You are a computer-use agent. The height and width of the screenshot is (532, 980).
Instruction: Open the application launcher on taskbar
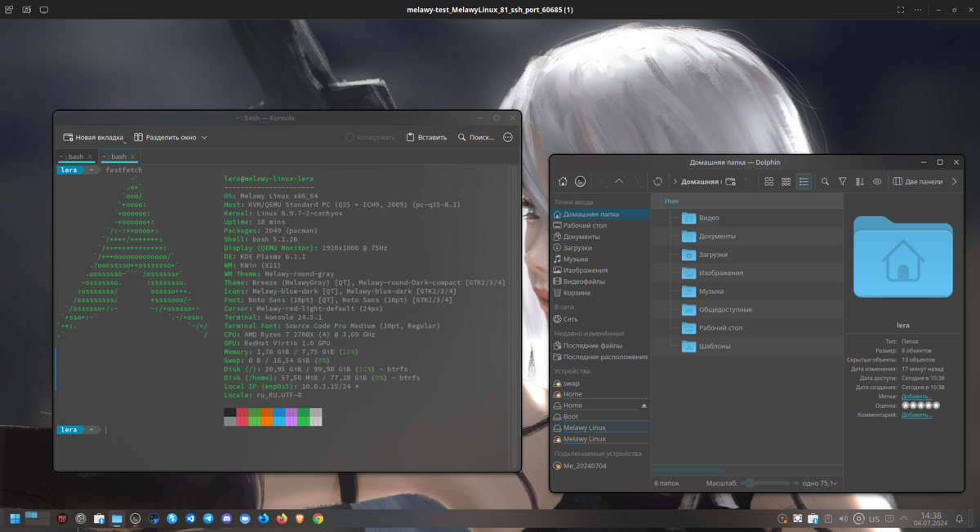click(x=15, y=518)
